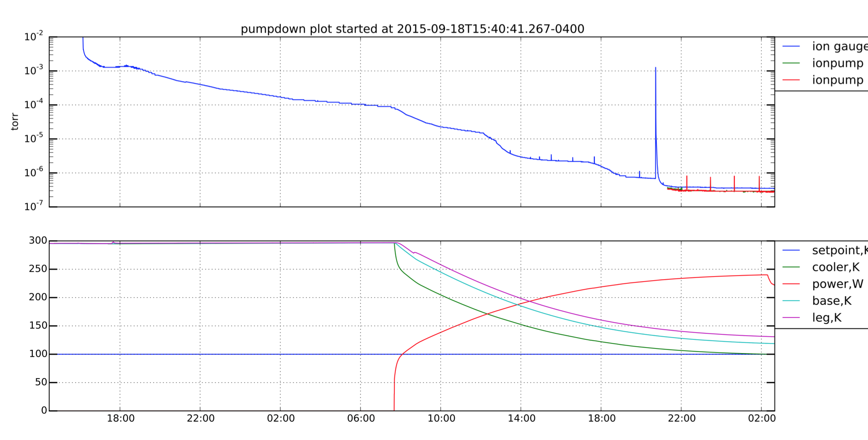Click the 10^-2 pressure tick label

pyautogui.click(x=34, y=36)
